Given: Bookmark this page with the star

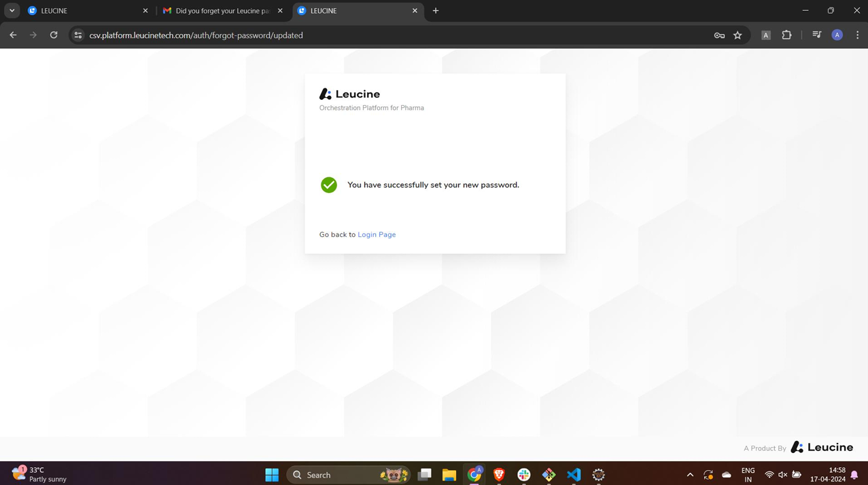Looking at the screenshot, I should (737, 35).
